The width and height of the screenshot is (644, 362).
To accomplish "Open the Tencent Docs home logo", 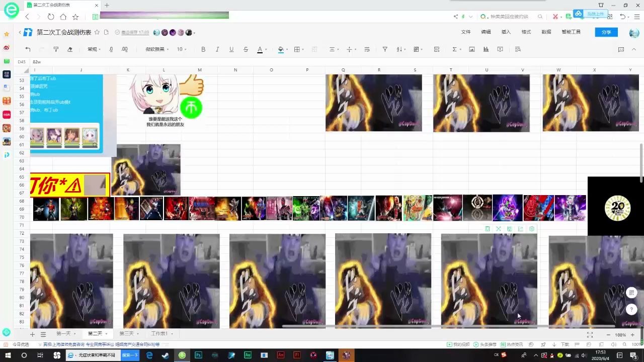I will [28, 32].
